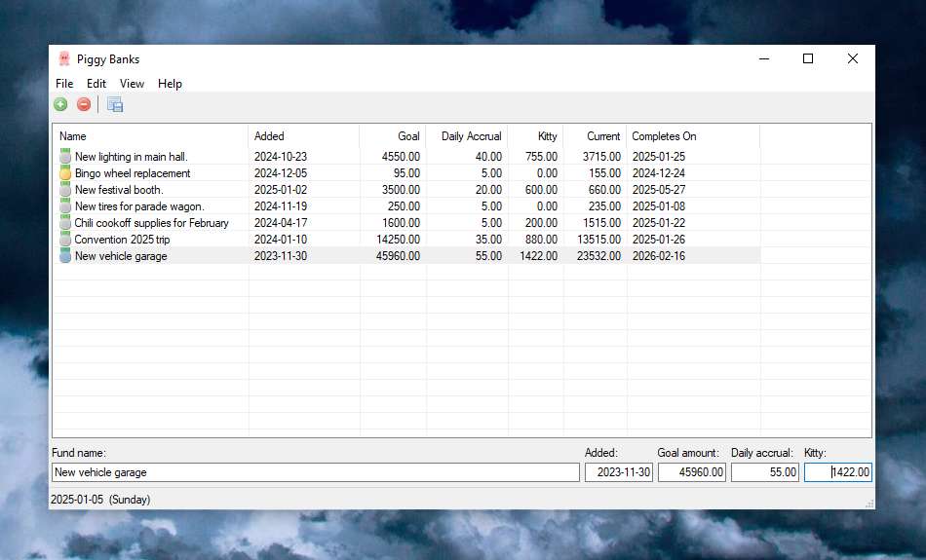Click the Current value 13515.00
The width and height of the screenshot is (926, 560).
pyautogui.click(x=598, y=239)
